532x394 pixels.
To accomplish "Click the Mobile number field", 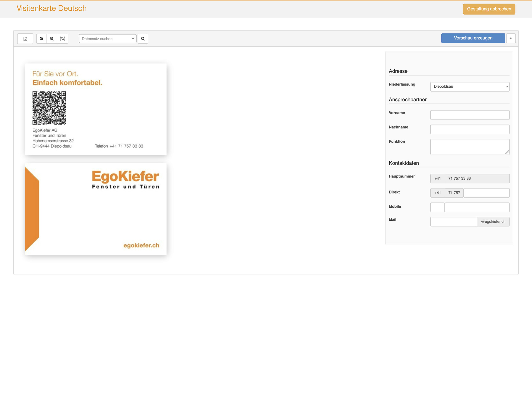I will point(477,207).
